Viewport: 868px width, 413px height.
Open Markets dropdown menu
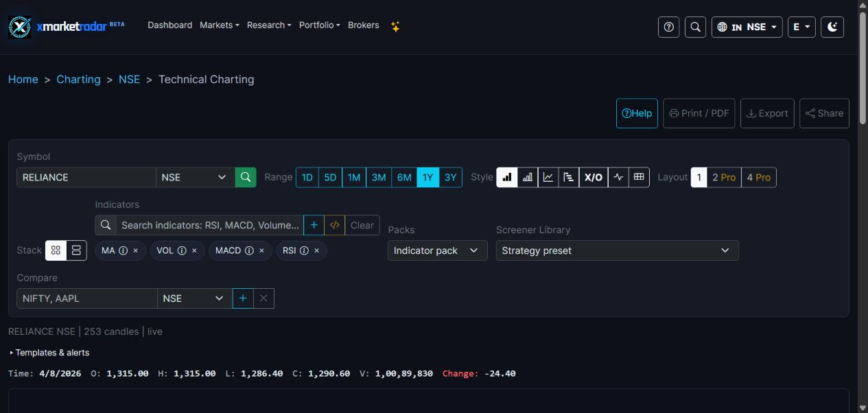[x=220, y=25]
